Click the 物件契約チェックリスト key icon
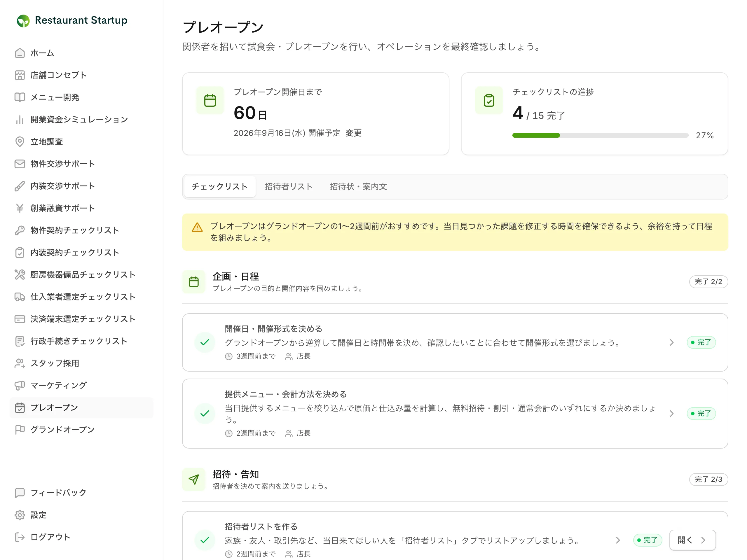 click(x=20, y=230)
